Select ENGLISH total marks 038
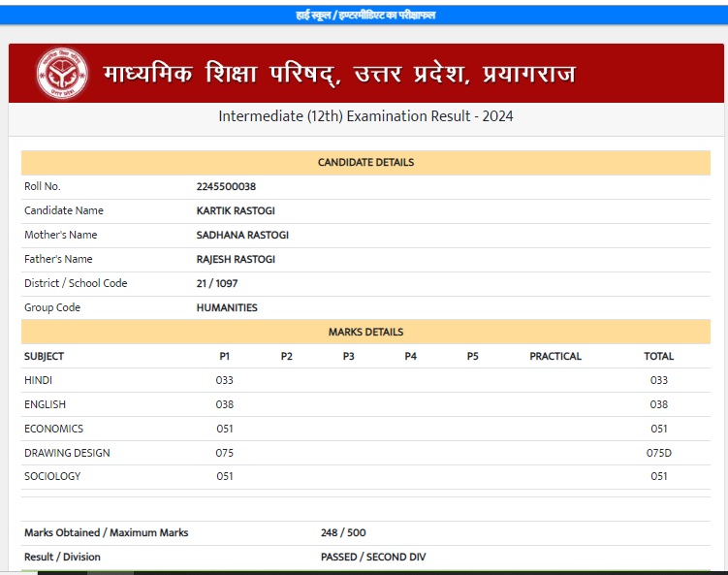The width and height of the screenshot is (728, 575). point(659,404)
